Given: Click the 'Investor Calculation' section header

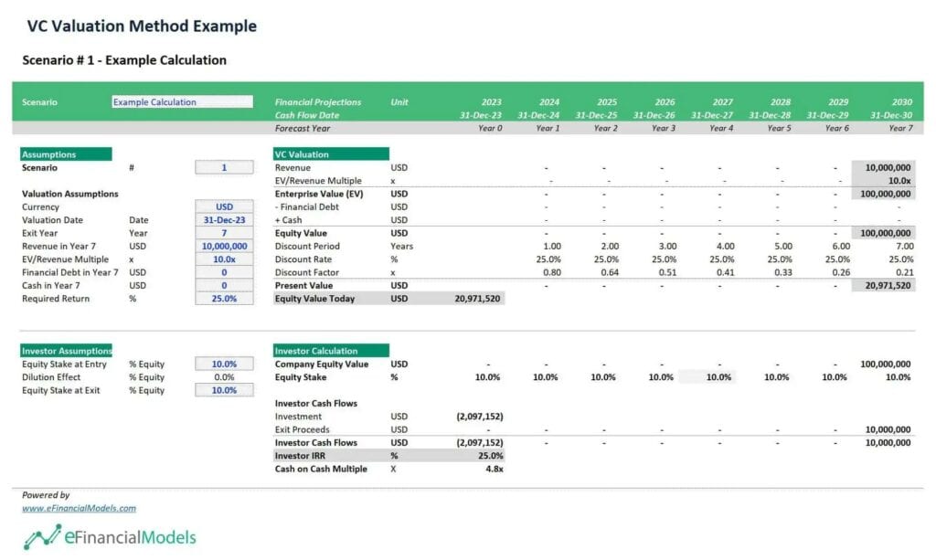Looking at the screenshot, I should pyautogui.click(x=331, y=351).
